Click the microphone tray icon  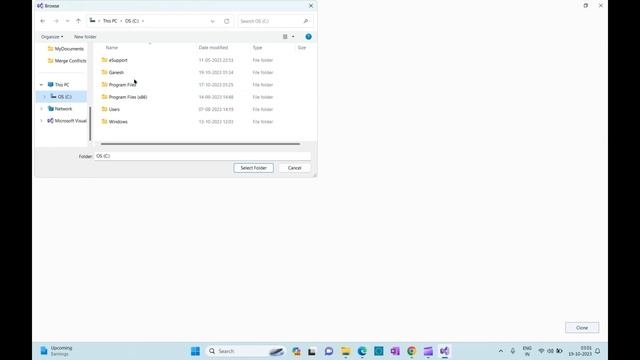pyautogui.click(x=513, y=351)
